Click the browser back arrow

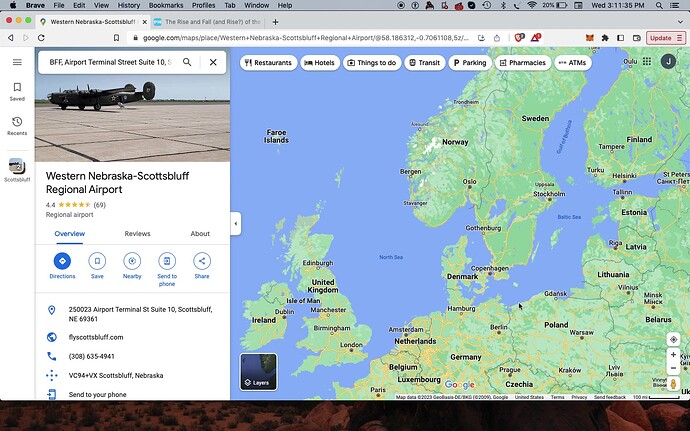pyautogui.click(x=11, y=38)
